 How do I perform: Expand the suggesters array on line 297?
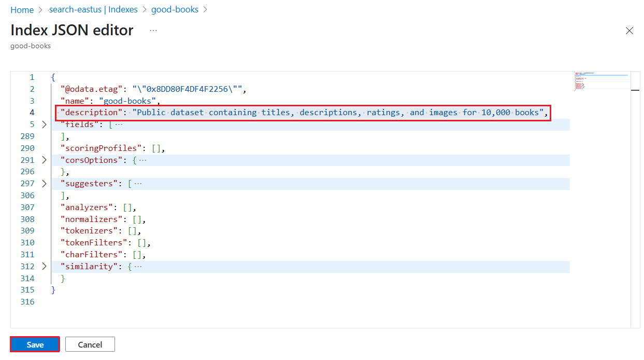(44, 183)
